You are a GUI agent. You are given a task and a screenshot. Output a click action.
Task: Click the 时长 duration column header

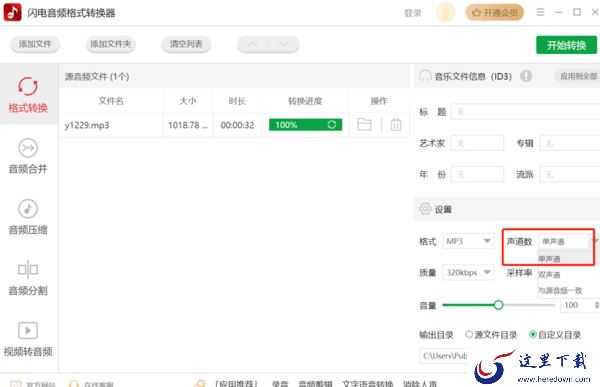237,101
